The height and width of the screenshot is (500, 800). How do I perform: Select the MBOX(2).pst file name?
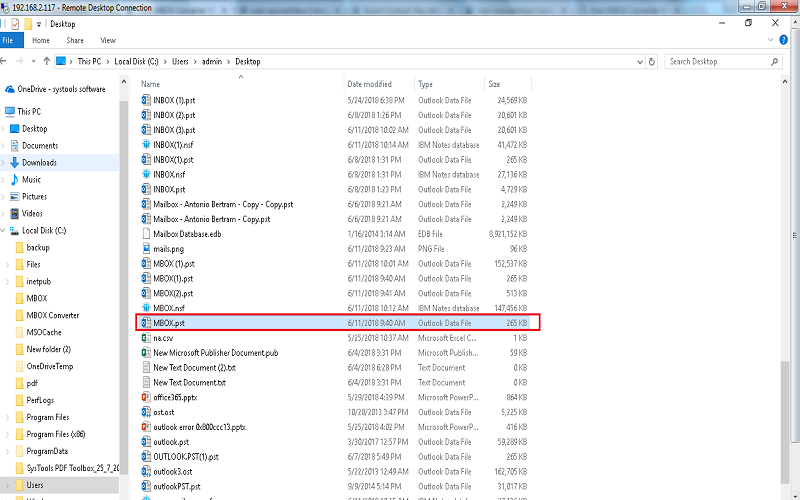173,293
